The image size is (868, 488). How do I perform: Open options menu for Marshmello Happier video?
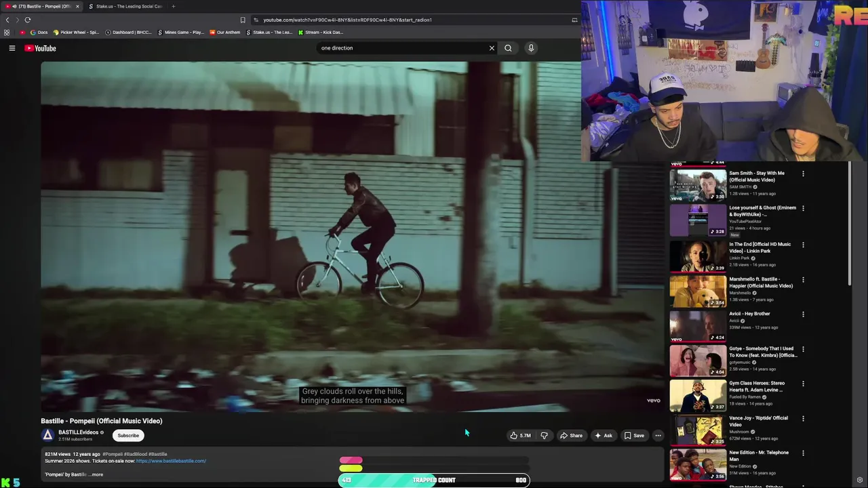tap(803, 279)
